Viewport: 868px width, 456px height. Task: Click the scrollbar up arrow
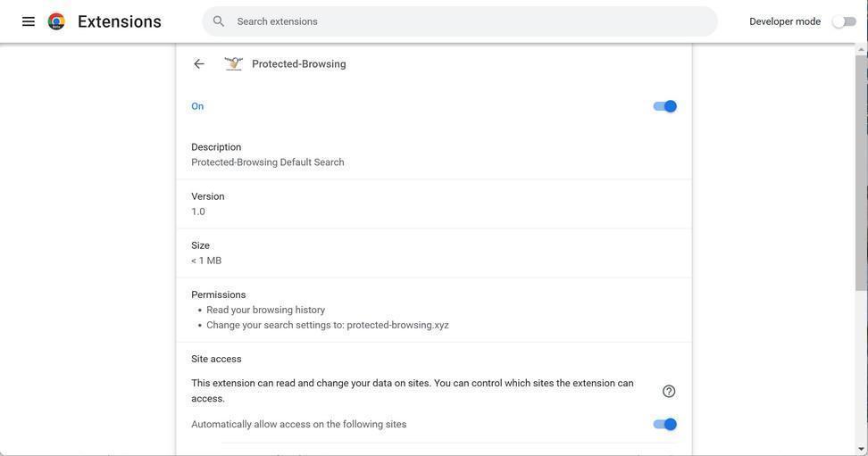pyautogui.click(x=861, y=49)
